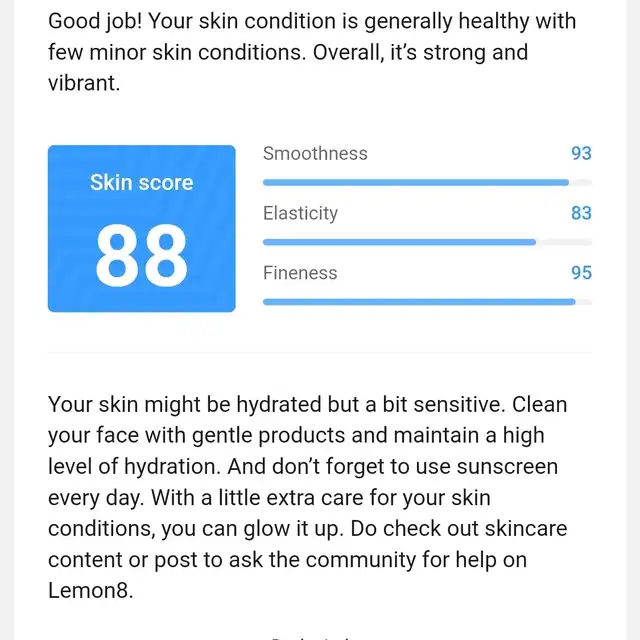
Task: Tap the sunscreen advice line
Action: pyautogui.click(x=303, y=467)
